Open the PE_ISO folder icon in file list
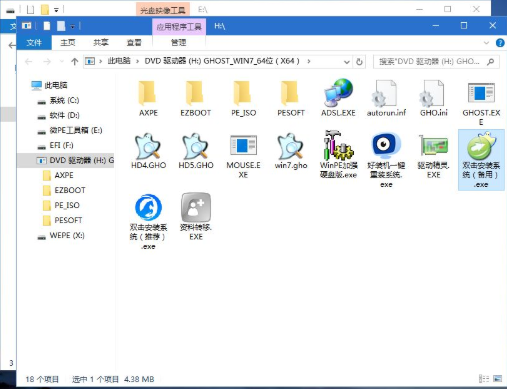Screen dimensions: 507x389 (243, 92)
